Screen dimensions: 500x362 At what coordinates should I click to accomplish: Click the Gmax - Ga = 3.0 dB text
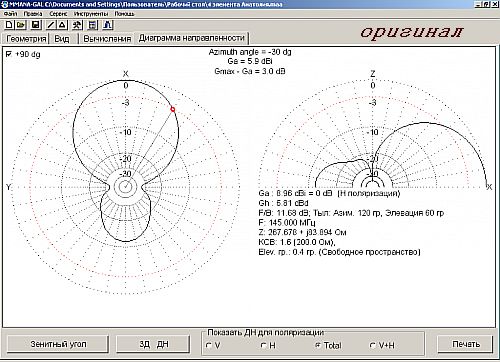pos(250,71)
